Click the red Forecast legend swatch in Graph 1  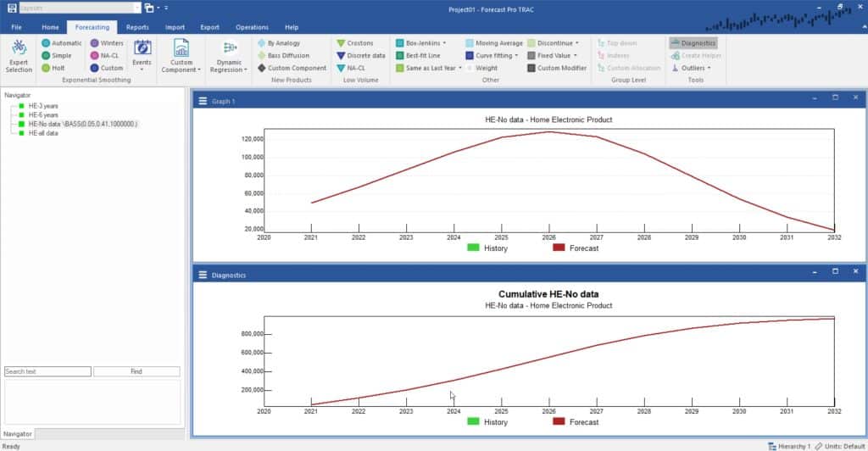[x=559, y=248]
